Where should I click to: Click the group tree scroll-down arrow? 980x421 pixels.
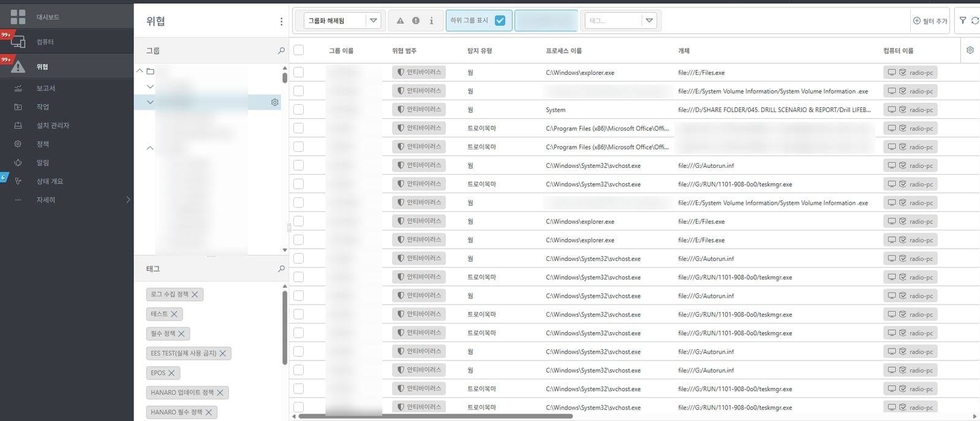[285, 250]
